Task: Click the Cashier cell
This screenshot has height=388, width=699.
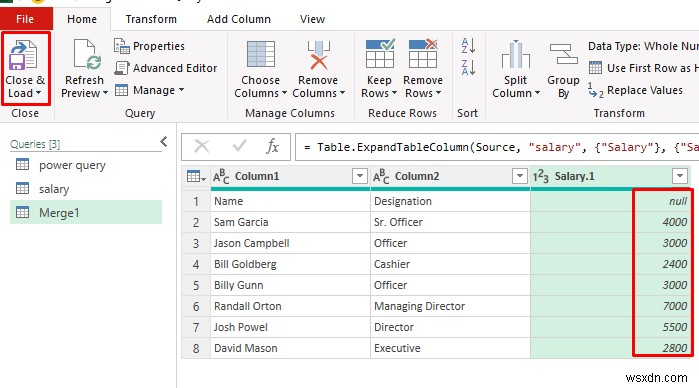Action: (450, 264)
